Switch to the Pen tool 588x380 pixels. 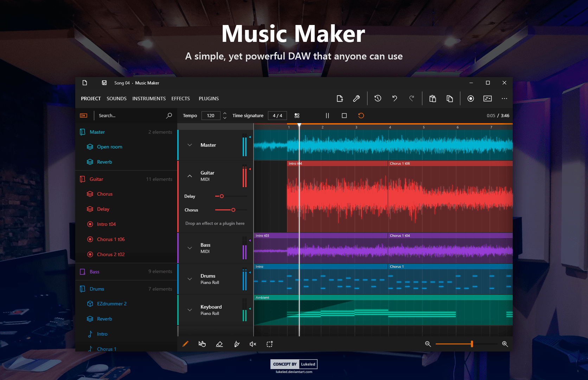[237, 344]
